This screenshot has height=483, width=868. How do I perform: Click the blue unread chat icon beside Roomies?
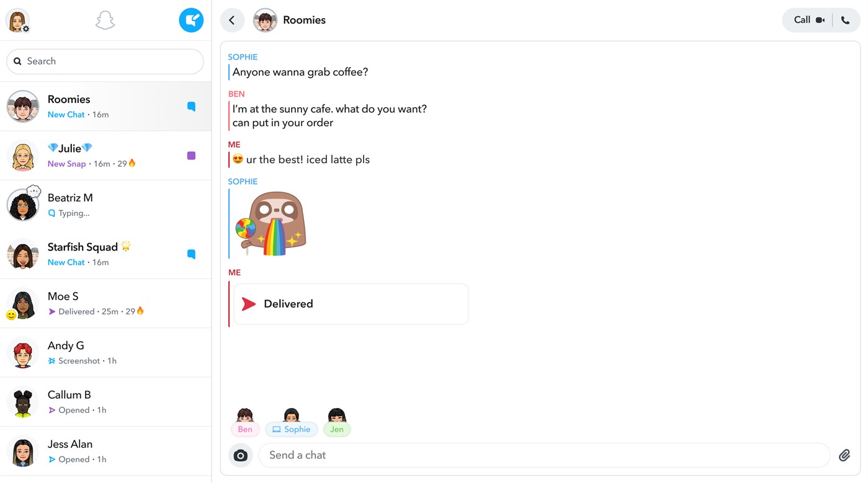191,106
